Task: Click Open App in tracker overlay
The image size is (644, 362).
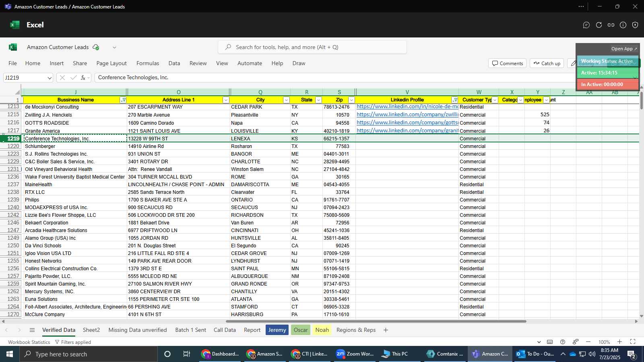Action: [x=624, y=49]
